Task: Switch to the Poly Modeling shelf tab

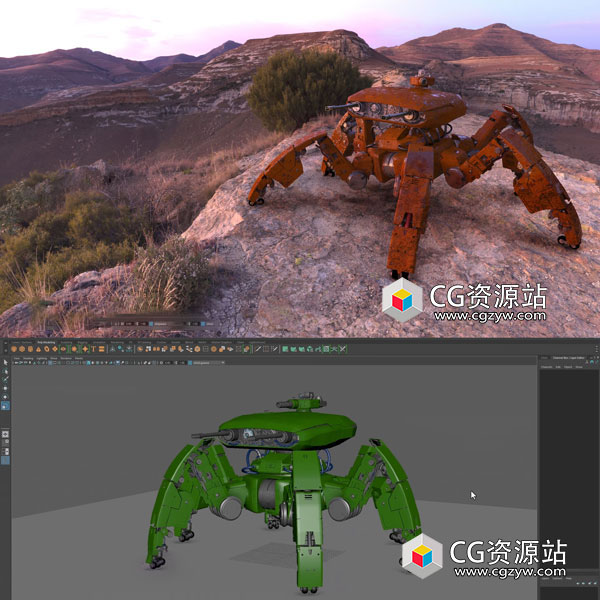Action: tap(46, 342)
